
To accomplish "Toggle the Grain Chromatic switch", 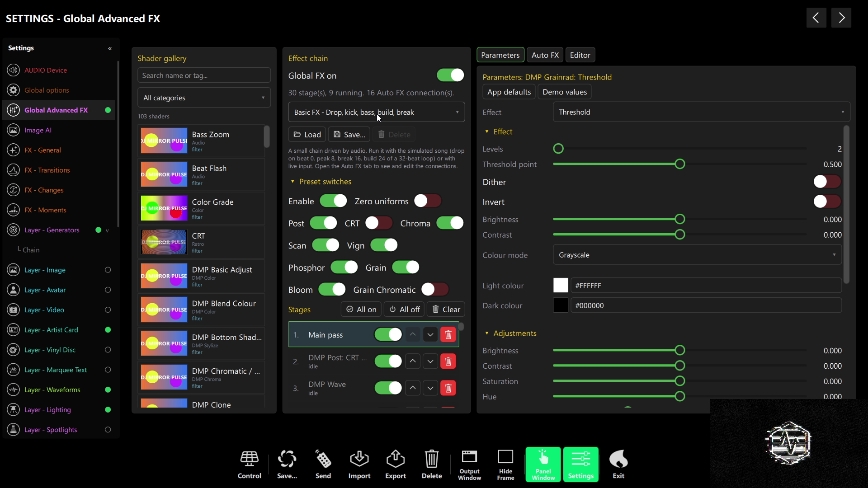I will [x=435, y=290].
